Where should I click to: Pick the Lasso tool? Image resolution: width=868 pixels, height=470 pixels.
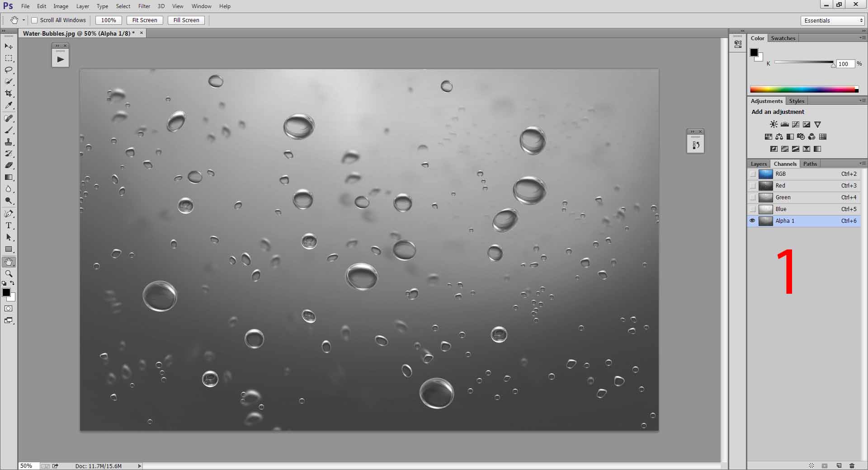[x=9, y=70]
